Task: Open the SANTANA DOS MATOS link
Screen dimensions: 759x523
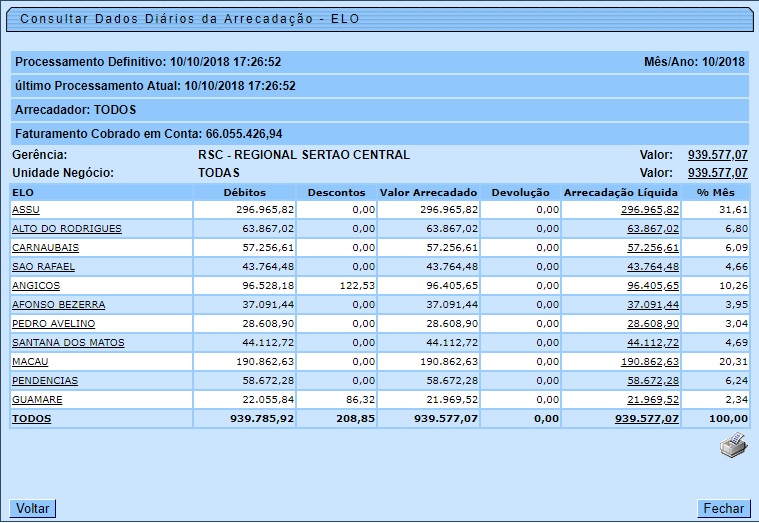Action: point(68,343)
